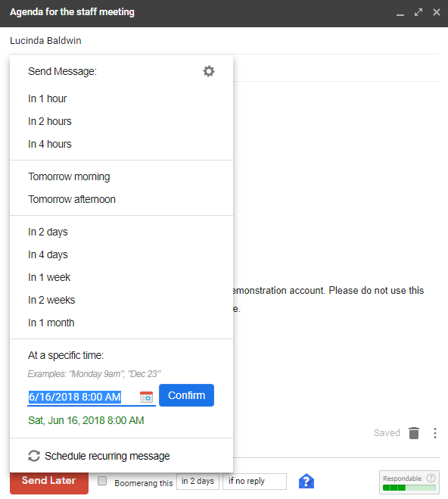The height and width of the screenshot is (499, 448).
Task: Enable the Boomerang this checkbox
Action: coord(102,481)
